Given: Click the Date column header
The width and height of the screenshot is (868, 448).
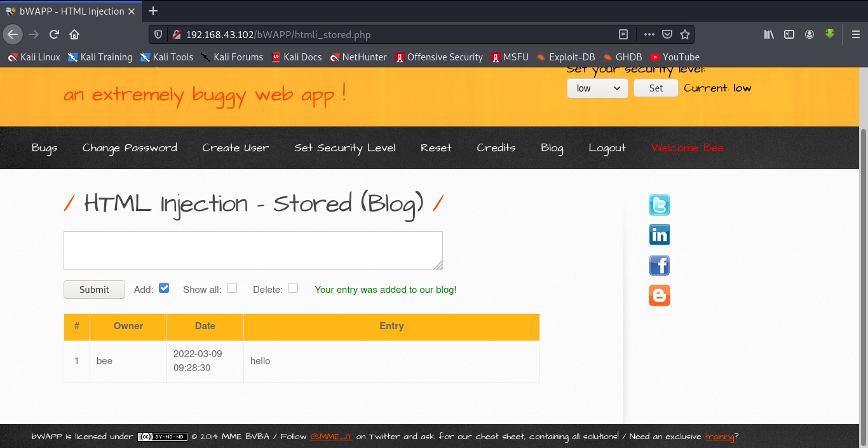Looking at the screenshot, I should [x=205, y=326].
